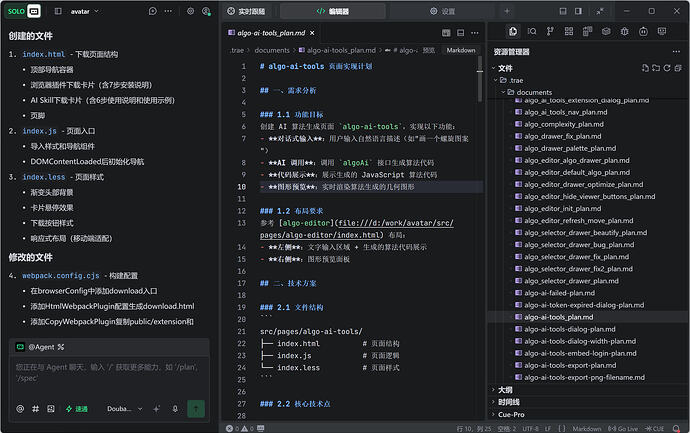Screen dimensions: 690x433
Task: Click the editor vertical scrollbar thumb
Action: [480, 79]
